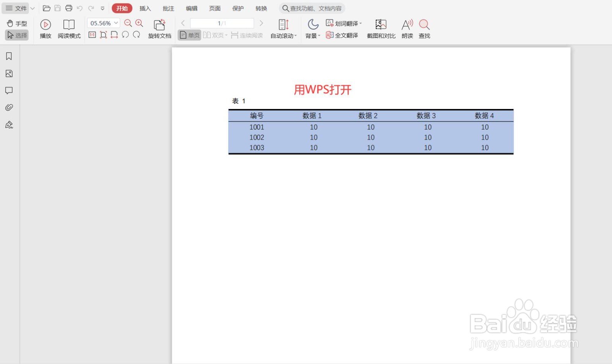Click the page number field 1/1
The height and width of the screenshot is (364, 612).
[x=222, y=23]
